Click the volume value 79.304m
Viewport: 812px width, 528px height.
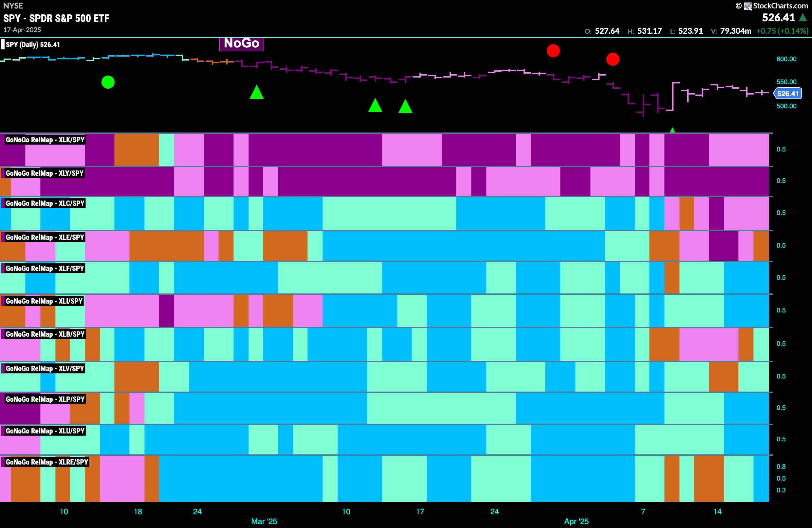(x=736, y=31)
